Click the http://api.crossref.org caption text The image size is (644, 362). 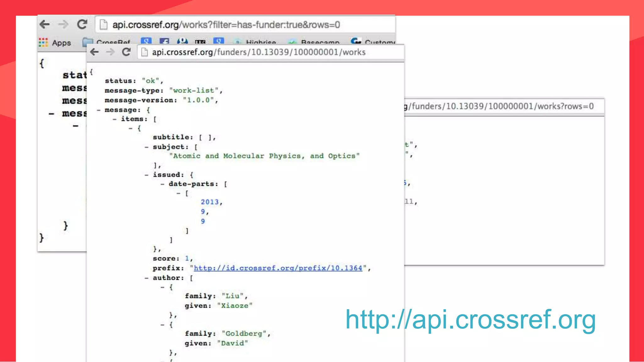[470, 320]
